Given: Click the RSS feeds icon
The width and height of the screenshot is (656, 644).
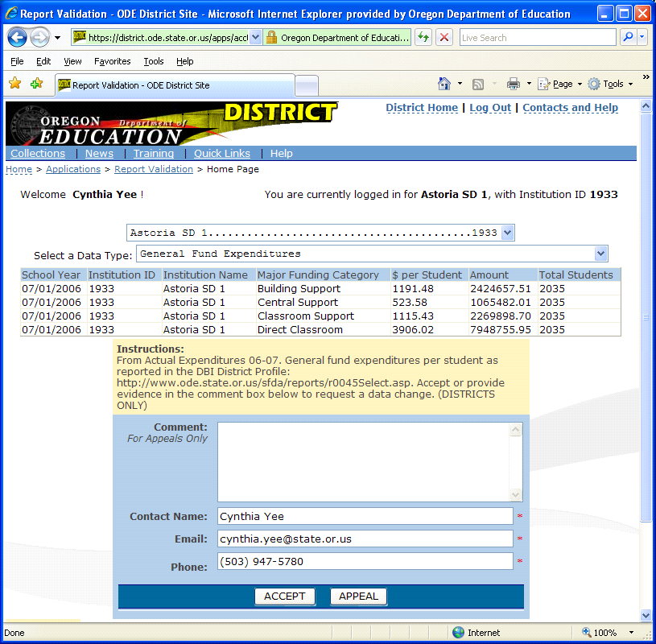Looking at the screenshot, I should click(478, 84).
